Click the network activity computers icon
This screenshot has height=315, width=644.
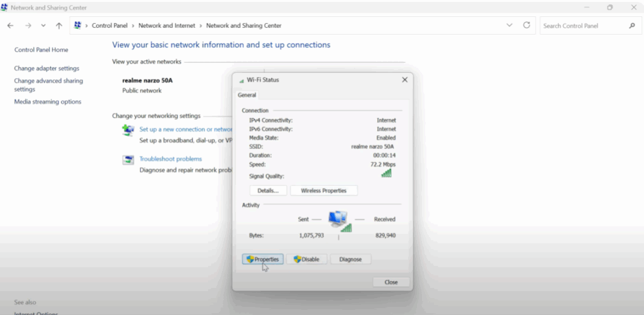[x=338, y=221]
